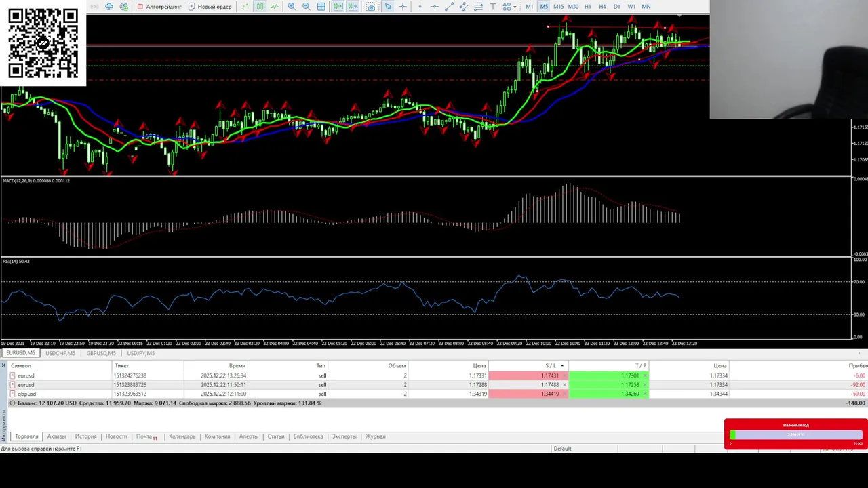The image size is (868, 488).
Task: Open the Компания terminal tab
Action: [x=217, y=436]
